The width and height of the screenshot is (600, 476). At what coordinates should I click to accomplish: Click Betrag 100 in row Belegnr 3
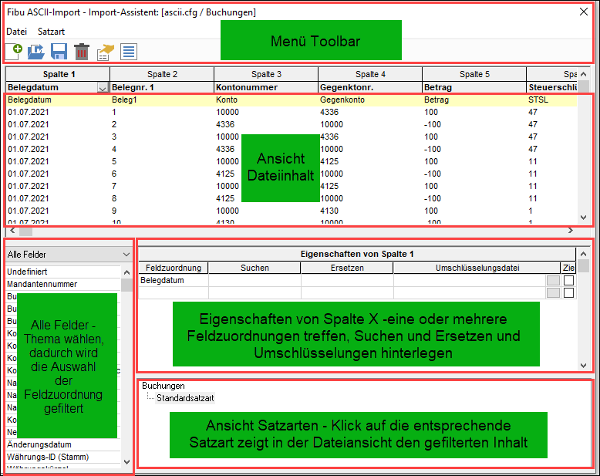point(431,137)
